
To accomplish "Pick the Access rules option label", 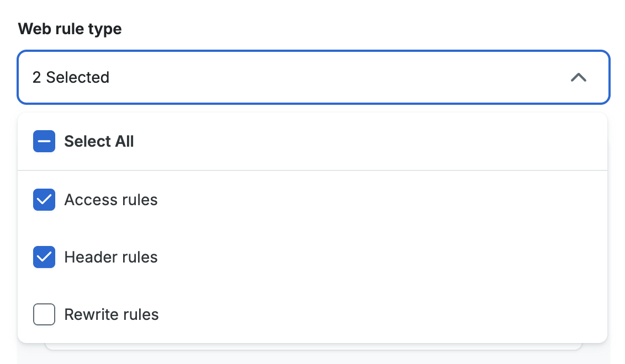I will [x=111, y=200].
